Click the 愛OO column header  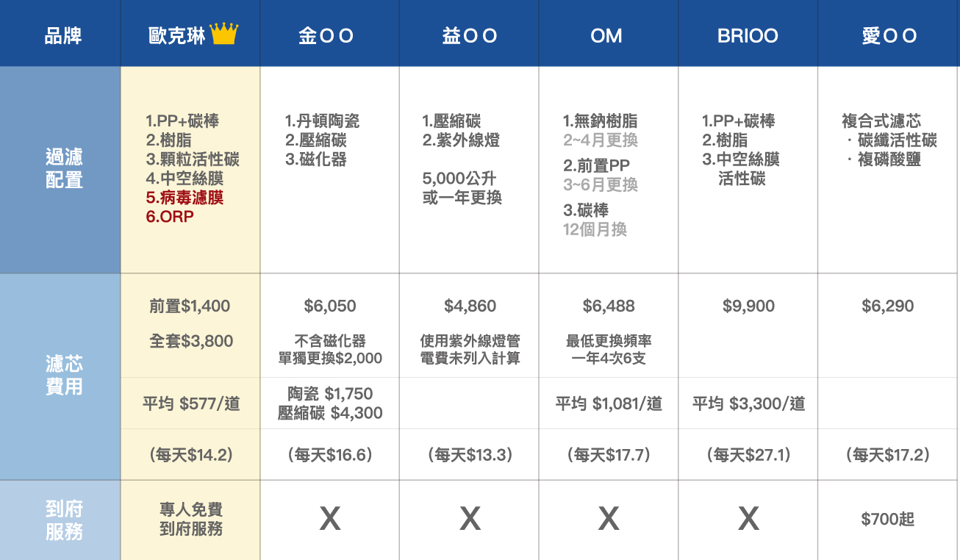pyautogui.click(x=889, y=36)
